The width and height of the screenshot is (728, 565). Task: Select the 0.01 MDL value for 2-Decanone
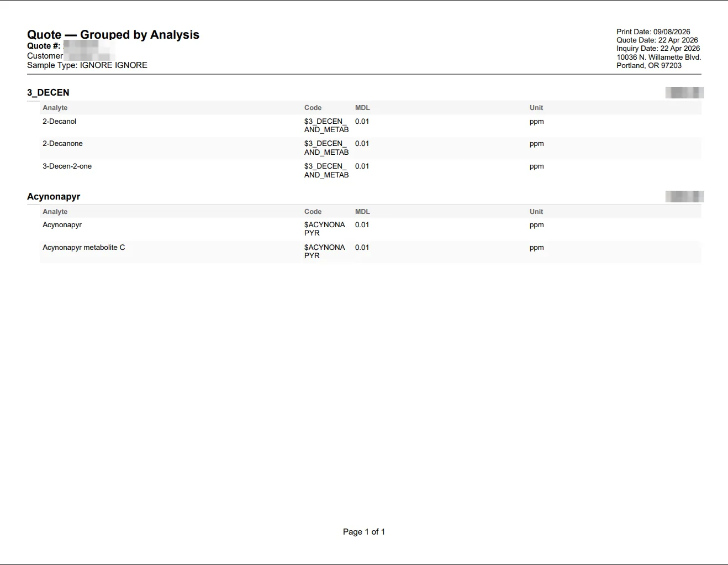362,144
